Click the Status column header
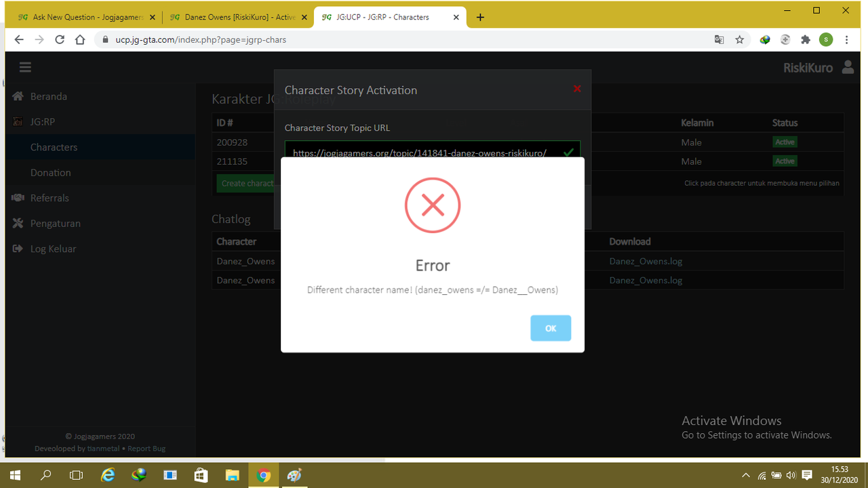The width and height of the screenshot is (868, 488). (x=785, y=123)
